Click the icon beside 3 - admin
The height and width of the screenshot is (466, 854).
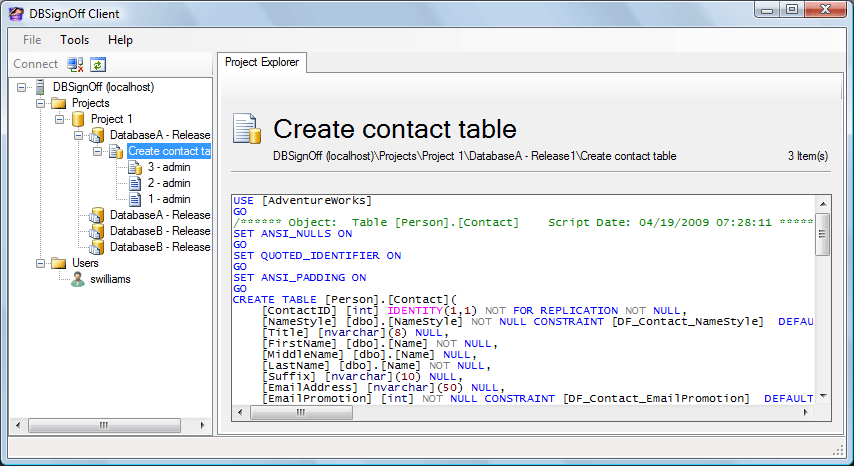(x=135, y=167)
